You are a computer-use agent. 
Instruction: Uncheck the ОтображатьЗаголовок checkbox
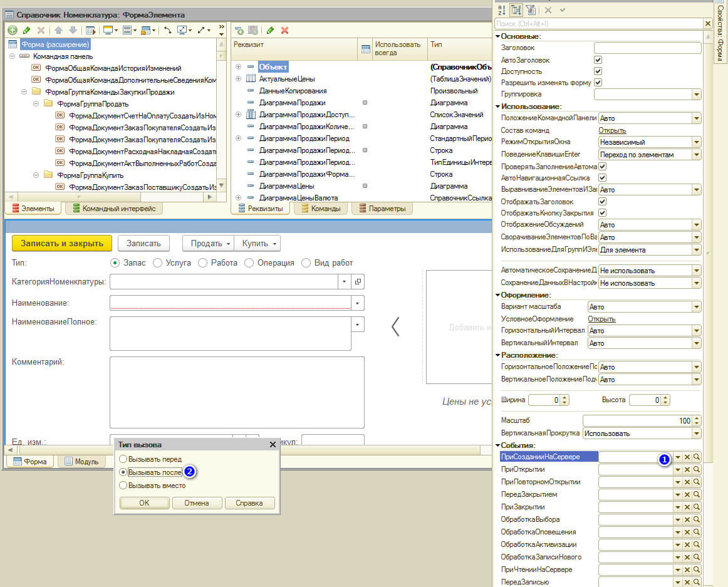(603, 202)
